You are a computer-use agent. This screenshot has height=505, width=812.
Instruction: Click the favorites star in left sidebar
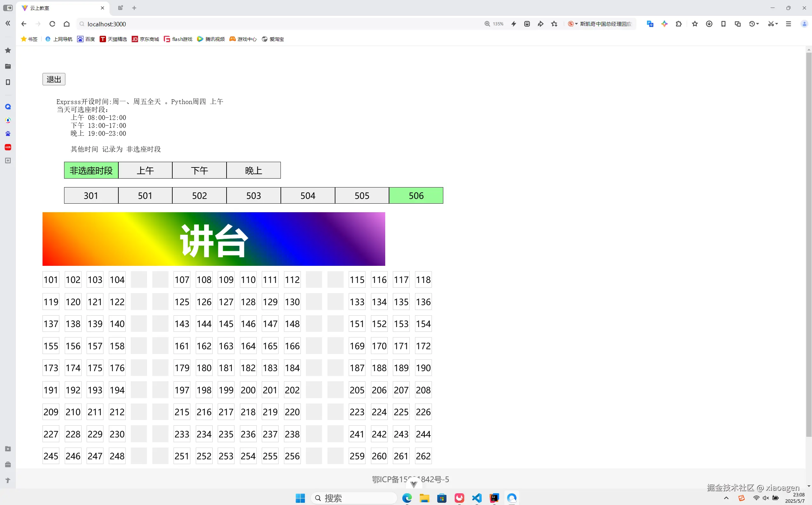click(x=8, y=50)
